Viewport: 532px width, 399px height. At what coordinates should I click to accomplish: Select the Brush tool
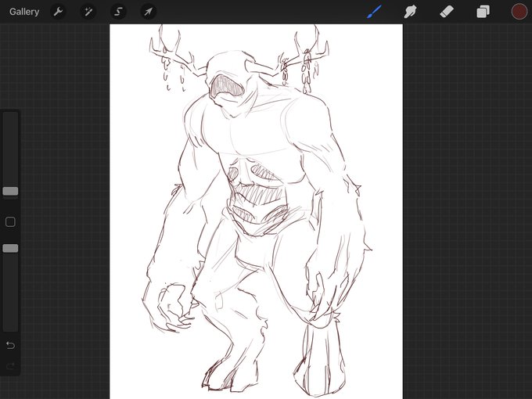[x=374, y=12]
